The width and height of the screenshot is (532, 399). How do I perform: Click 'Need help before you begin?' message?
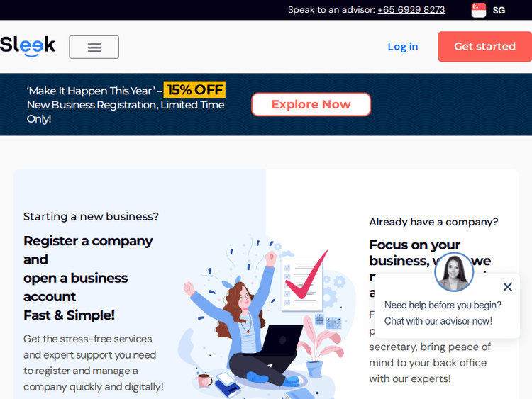443,305
